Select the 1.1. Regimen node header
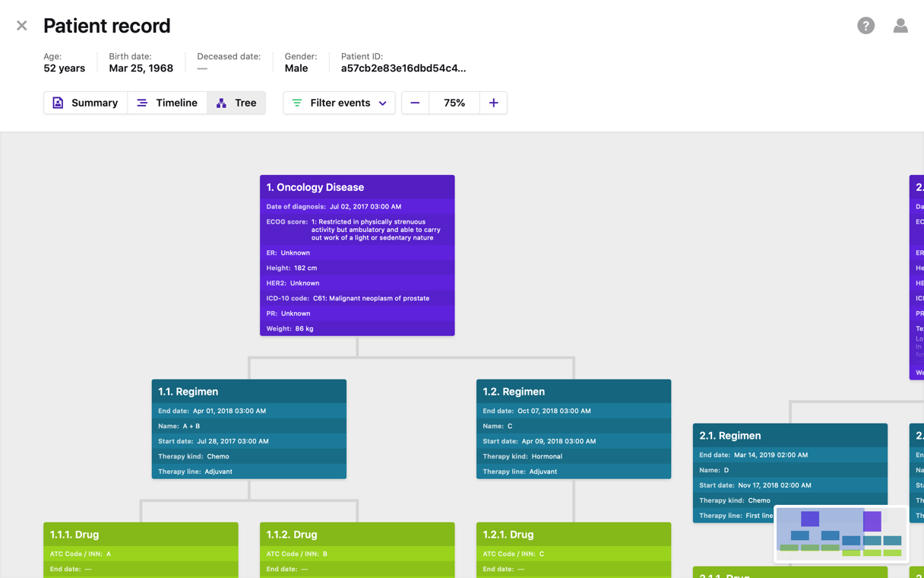This screenshot has width=924, height=578. point(248,392)
